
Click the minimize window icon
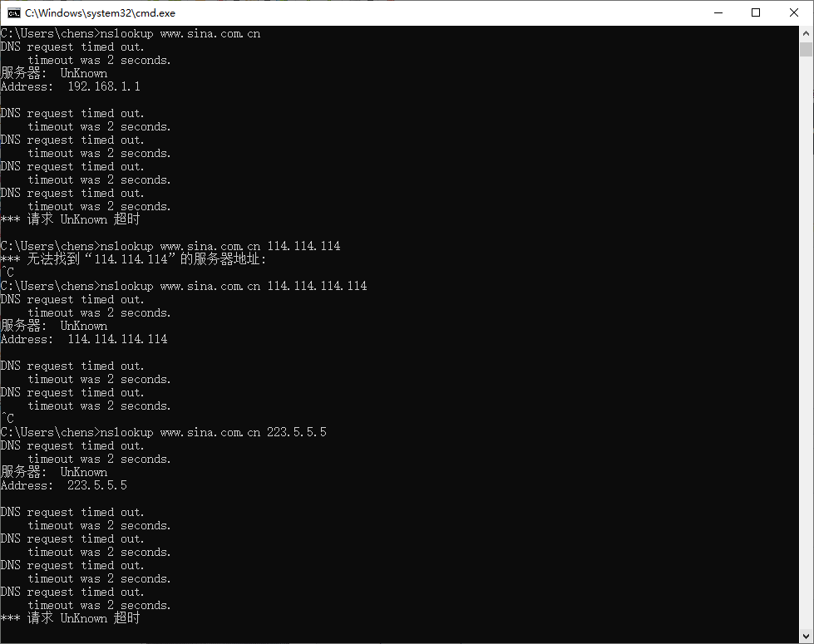click(x=718, y=12)
